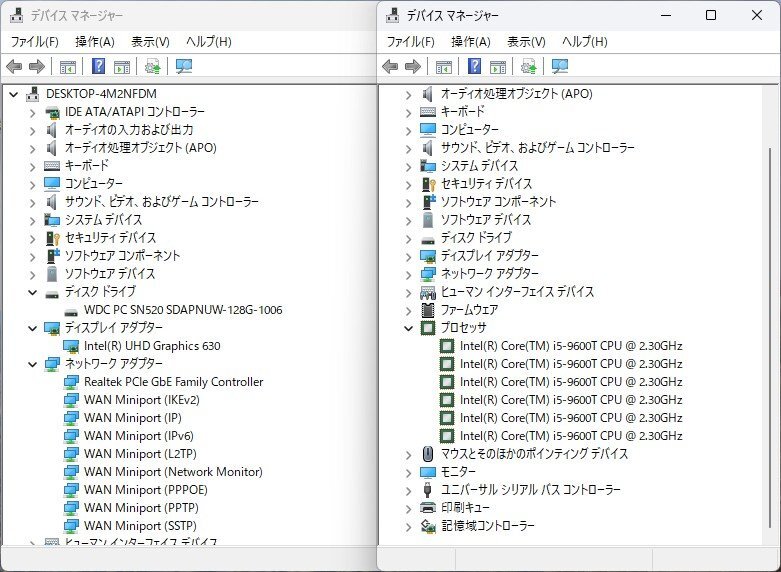Click the vertical scrollbar in the right window
Image resolution: width=781 pixels, height=572 pixels.
768,300
